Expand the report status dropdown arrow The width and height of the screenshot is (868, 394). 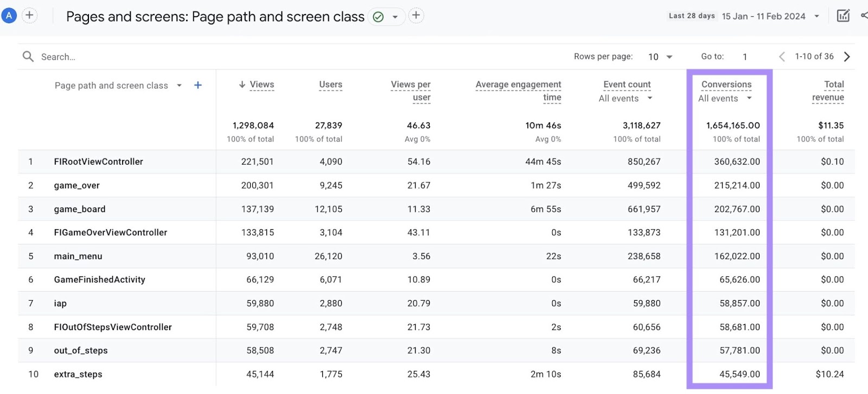click(x=395, y=17)
